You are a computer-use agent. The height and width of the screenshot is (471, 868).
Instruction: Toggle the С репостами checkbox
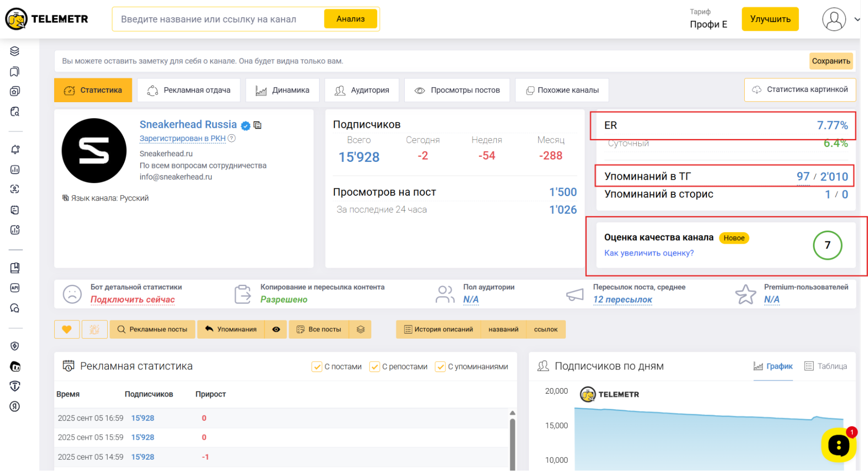pyautogui.click(x=374, y=367)
